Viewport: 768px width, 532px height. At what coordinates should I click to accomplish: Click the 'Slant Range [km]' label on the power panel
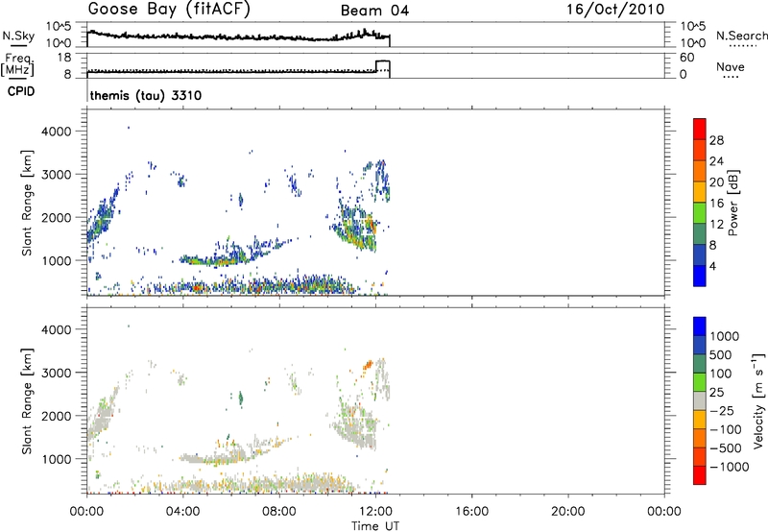pos(27,203)
